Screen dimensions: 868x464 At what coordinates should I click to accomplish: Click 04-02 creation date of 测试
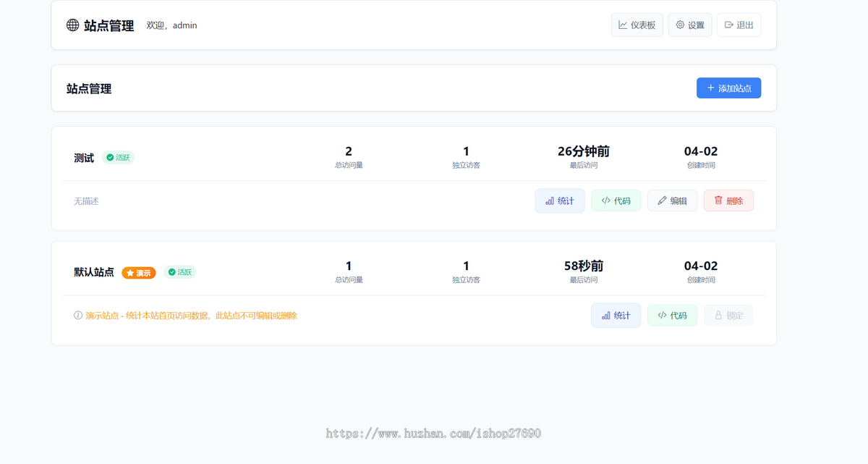click(x=701, y=151)
